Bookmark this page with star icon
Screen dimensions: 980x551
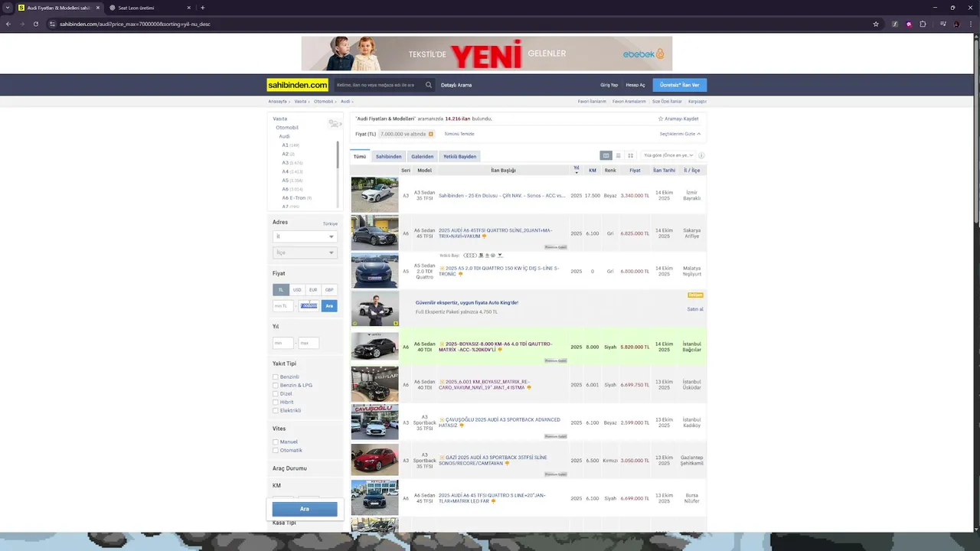coord(876,24)
